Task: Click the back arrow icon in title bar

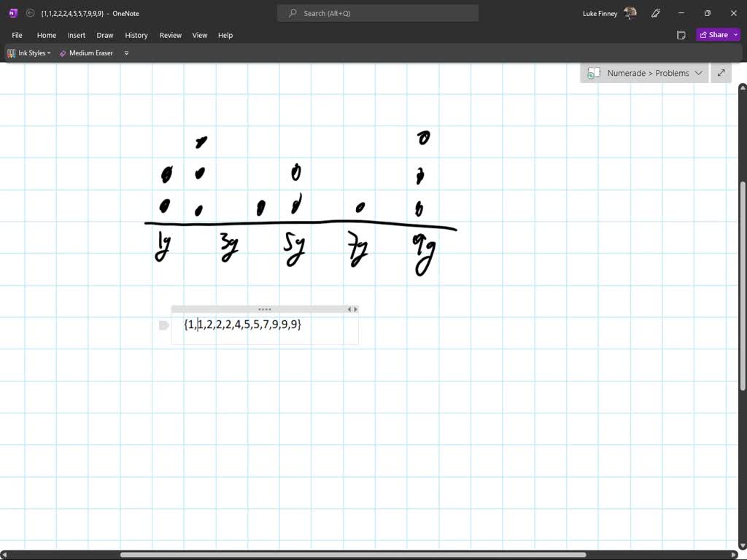Action: (x=30, y=13)
